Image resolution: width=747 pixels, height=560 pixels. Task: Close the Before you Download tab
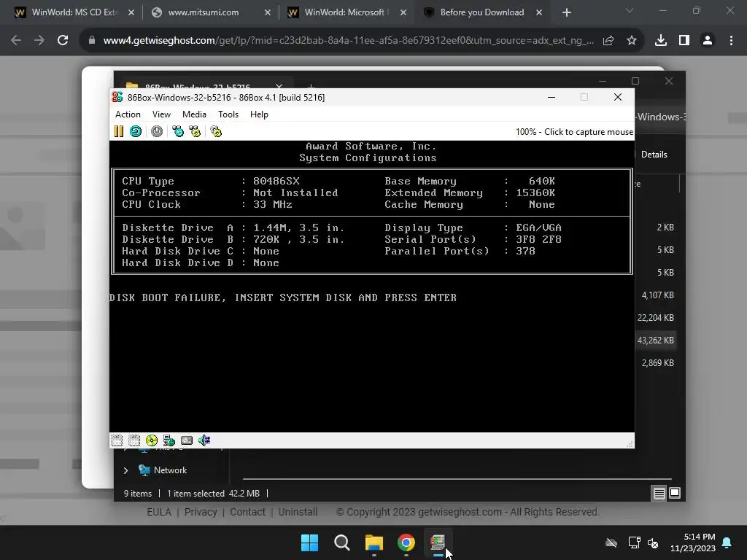(x=539, y=12)
